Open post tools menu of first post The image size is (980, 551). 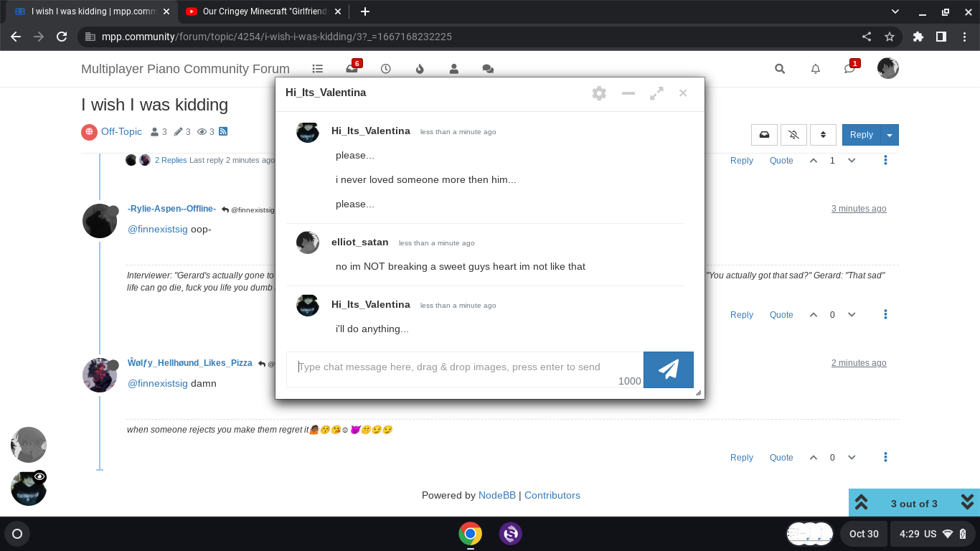(886, 160)
